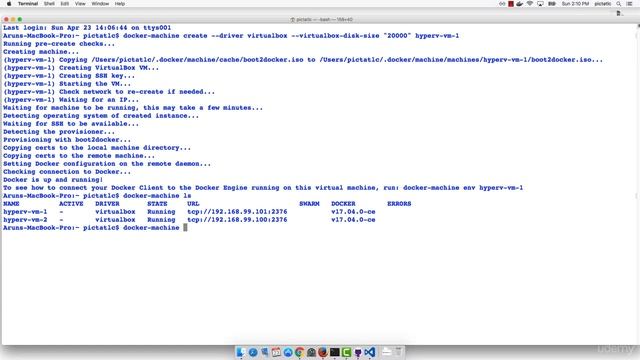The width and height of the screenshot is (640, 360).
Task: Launch Safari from the Dock
Action: [x=253, y=352]
